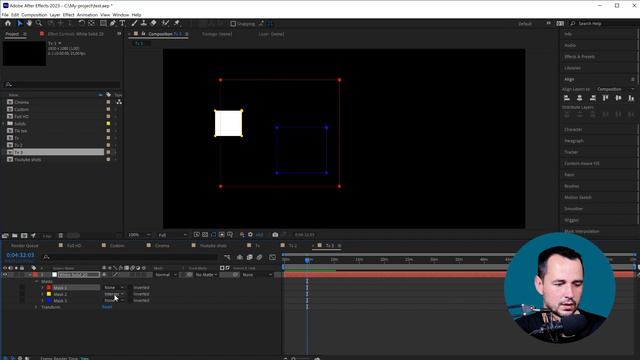Collapse the Masks property group
Viewport: 640px width, 360px height.
[36, 282]
